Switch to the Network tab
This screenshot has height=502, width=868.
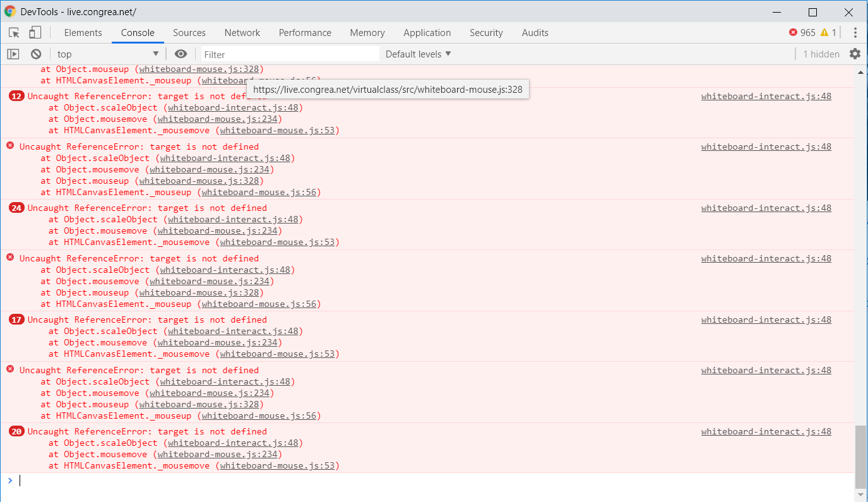[242, 32]
